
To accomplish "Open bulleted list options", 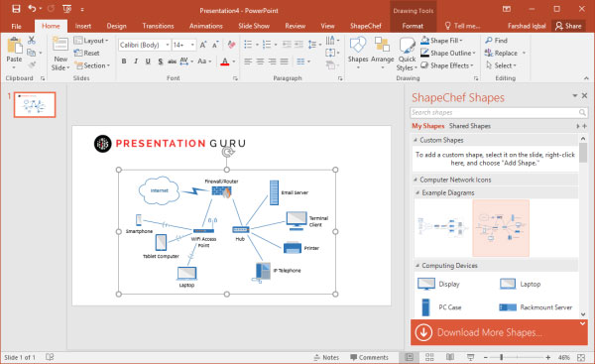I will click(x=257, y=45).
